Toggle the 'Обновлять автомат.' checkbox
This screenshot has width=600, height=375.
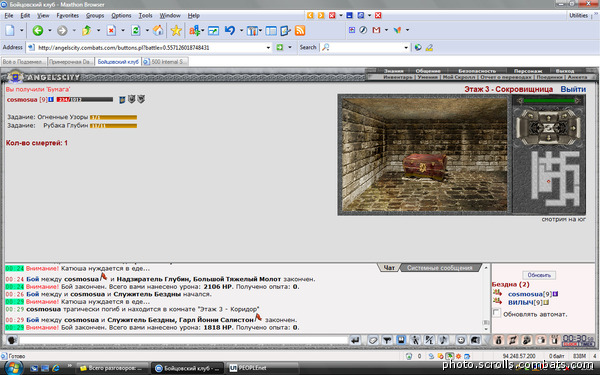(x=496, y=313)
